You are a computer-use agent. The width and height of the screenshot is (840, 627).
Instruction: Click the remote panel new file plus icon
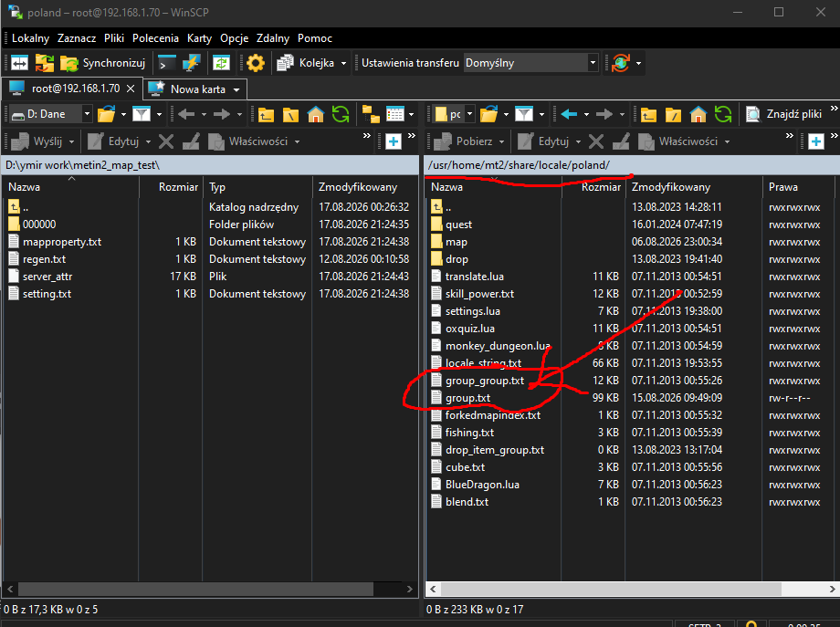coord(816,141)
